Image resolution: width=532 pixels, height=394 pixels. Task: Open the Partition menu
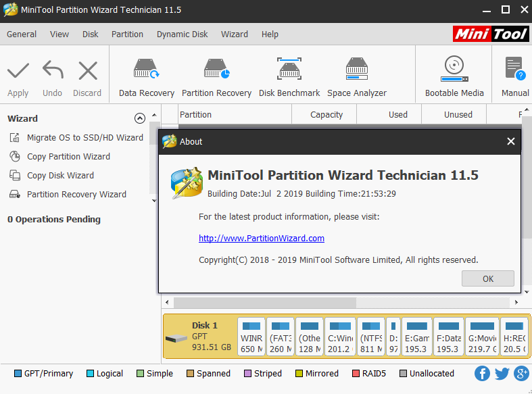coord(127,34)
